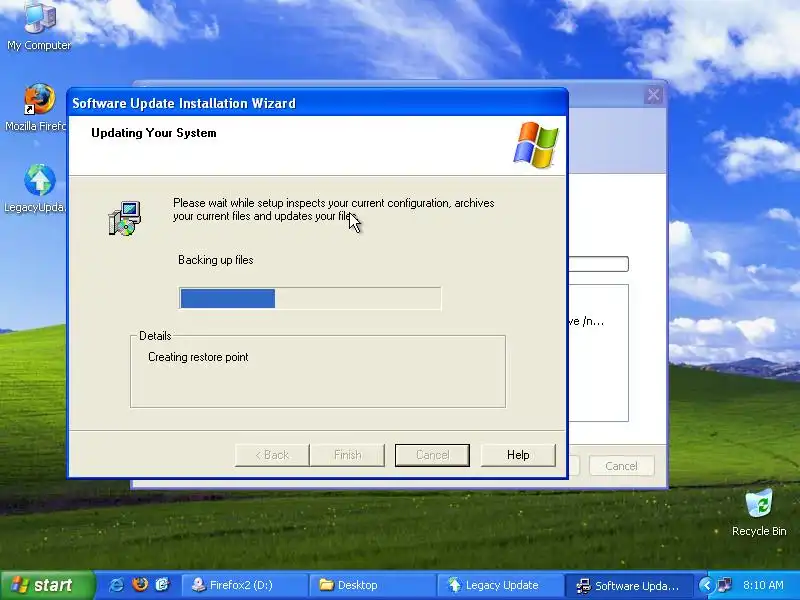Click the setup computer-and-disc icon in wizard
Image resolution: width=800 pixels, height=600 pixels.
point(124,218)
